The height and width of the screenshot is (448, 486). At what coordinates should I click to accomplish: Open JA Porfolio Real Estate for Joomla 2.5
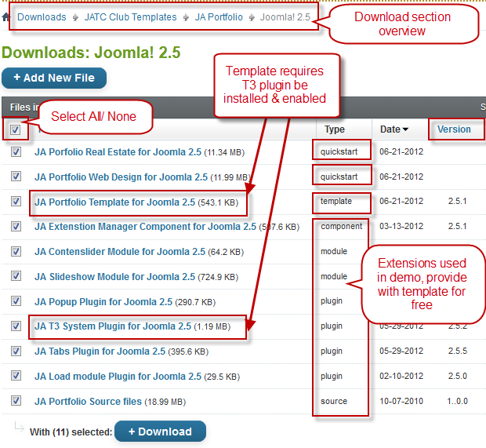point(118,152)
